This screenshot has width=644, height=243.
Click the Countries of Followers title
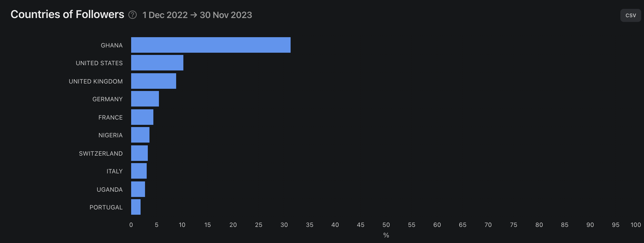[67, 14]
